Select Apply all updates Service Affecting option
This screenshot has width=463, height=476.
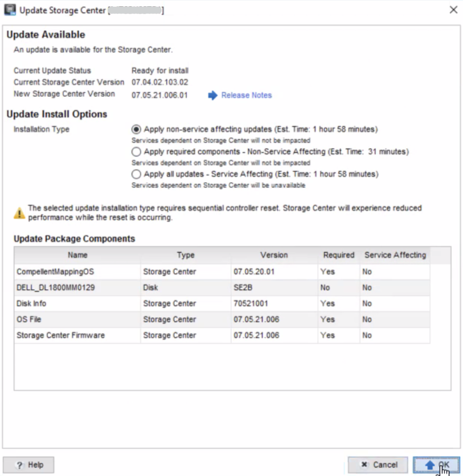click(x=136, y=174)
